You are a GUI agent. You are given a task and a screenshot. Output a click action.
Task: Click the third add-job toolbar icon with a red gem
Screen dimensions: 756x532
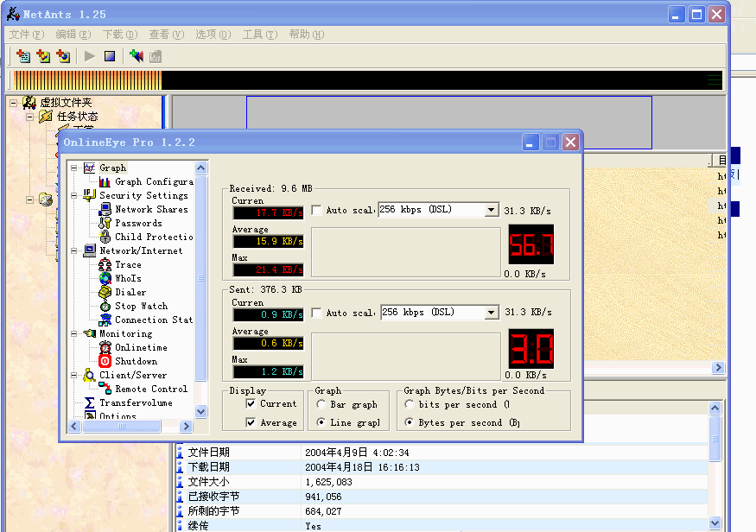63,56
